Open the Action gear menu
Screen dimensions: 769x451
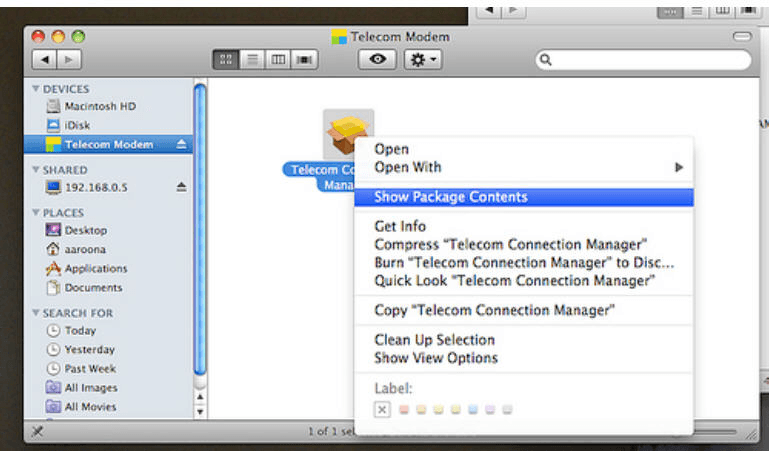pyautogui.click(x=422, y=60)
